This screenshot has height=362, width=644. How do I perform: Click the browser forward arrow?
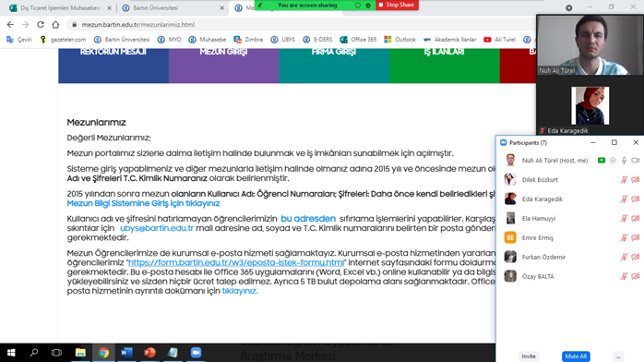(26, 25)
